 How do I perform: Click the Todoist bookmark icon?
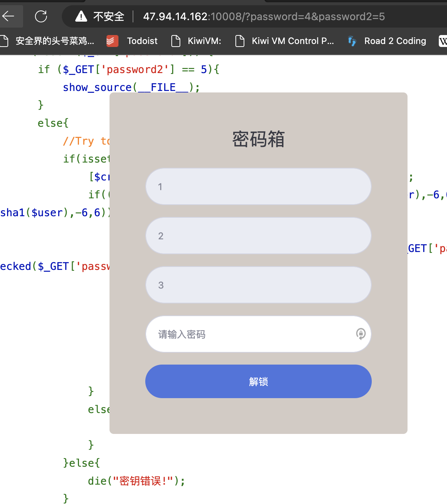point(112,41)
